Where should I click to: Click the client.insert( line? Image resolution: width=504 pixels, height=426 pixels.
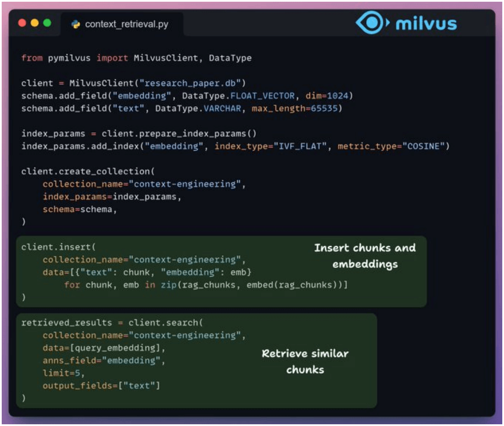pos(58,247)
